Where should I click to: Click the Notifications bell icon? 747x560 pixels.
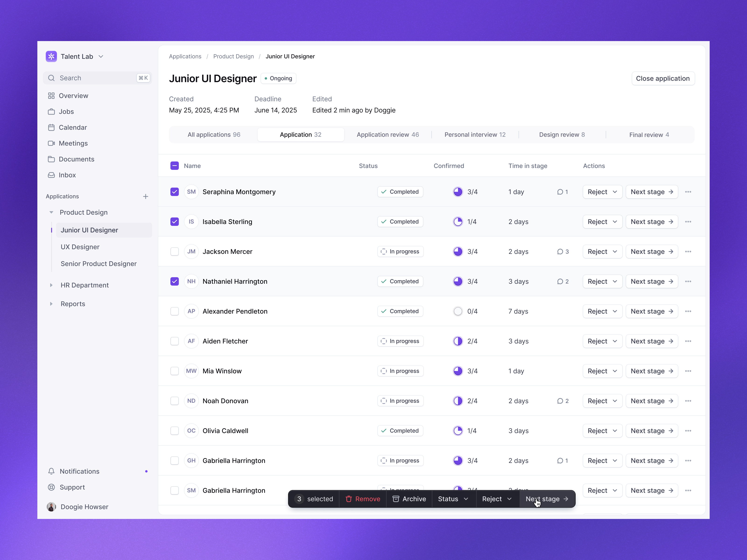(x=51, y=471)
